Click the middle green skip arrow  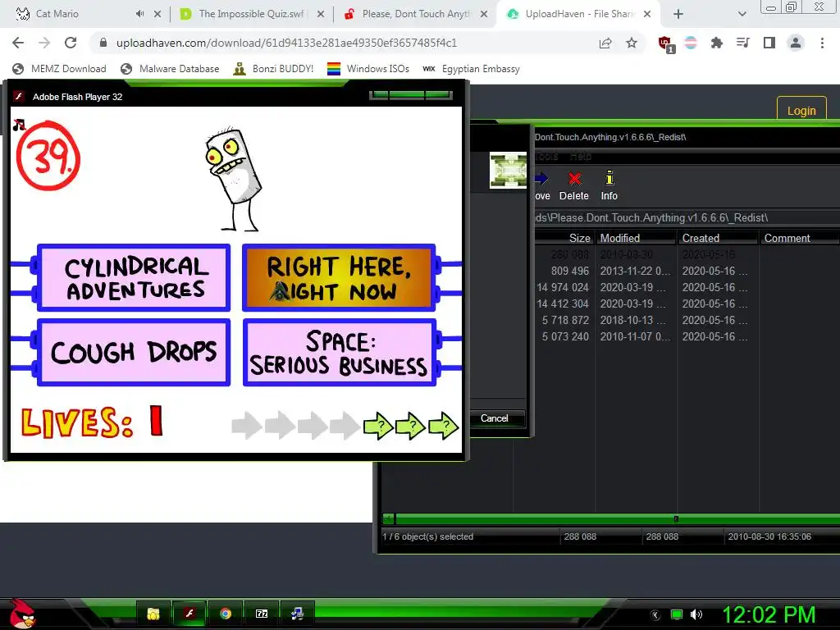click(410, 426)
